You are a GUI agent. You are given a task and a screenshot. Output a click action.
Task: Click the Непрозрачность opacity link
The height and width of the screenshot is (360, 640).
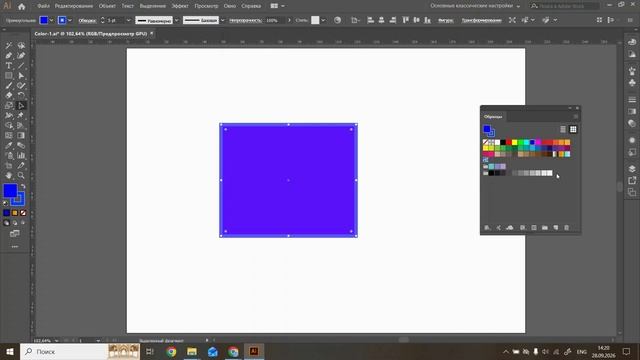pyautogui.click(x=245, y=20)
